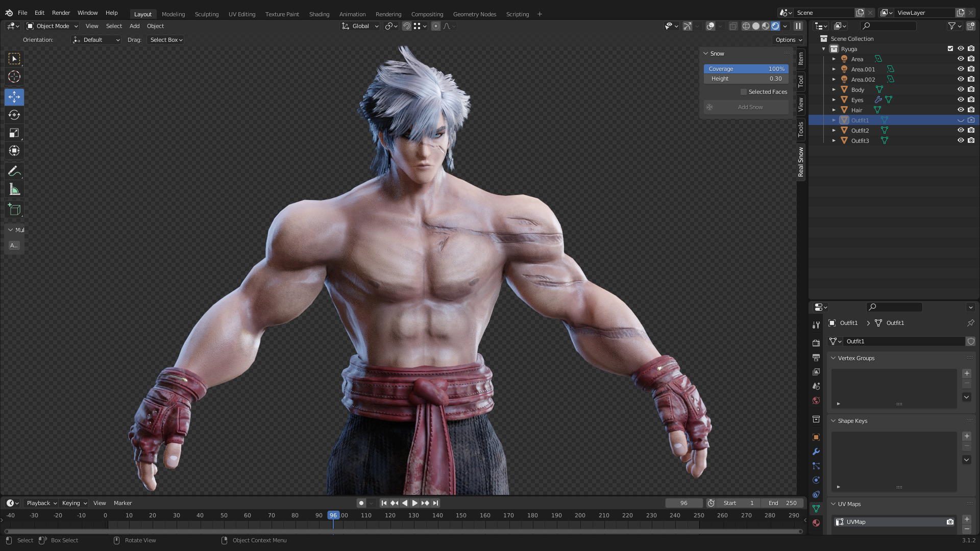Screen dimensions: 980x551
Task: Switch to Material Preview shading
Action: (x=766, y=26)
